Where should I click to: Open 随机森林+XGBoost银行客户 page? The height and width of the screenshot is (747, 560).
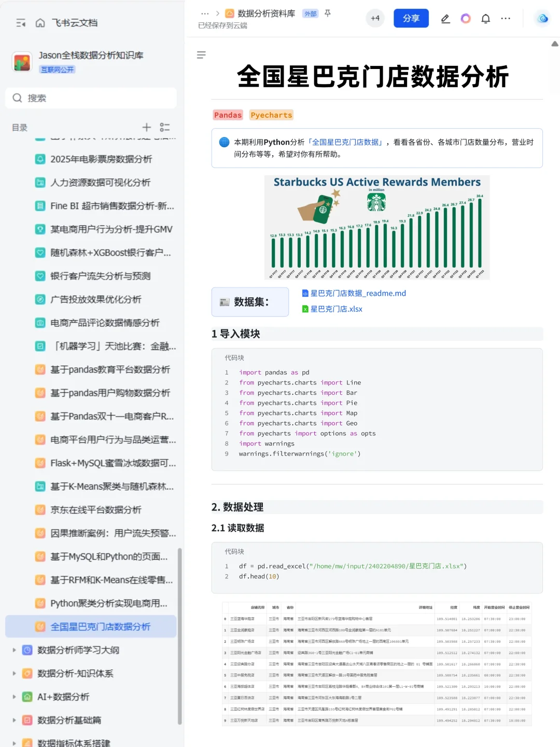(110, 253)
